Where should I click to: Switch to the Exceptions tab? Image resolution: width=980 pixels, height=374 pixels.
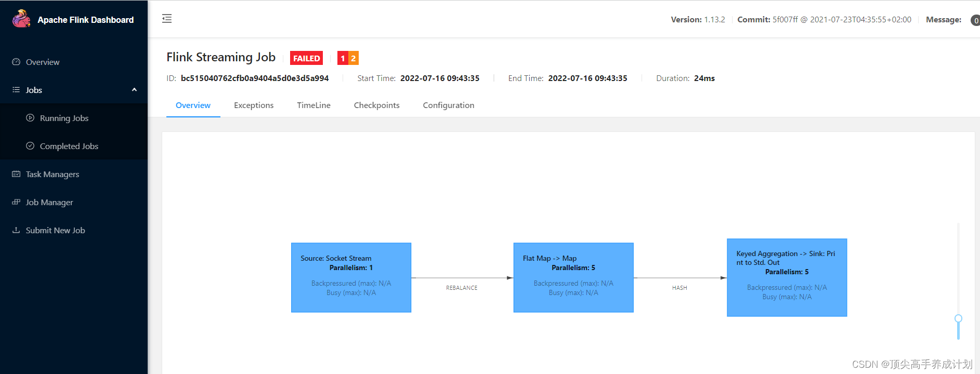(x=254, y=105)
